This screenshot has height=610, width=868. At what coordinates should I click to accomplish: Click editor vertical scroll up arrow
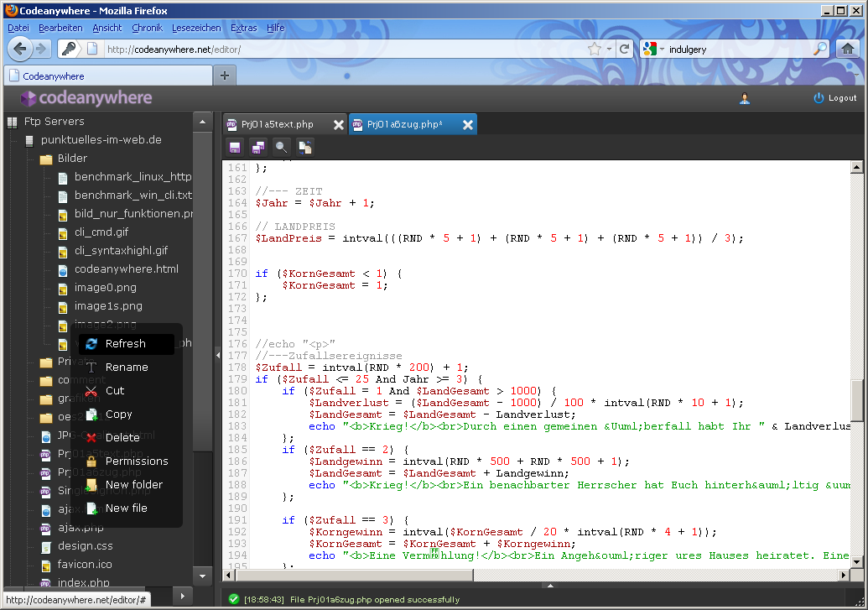coord(856,167)
